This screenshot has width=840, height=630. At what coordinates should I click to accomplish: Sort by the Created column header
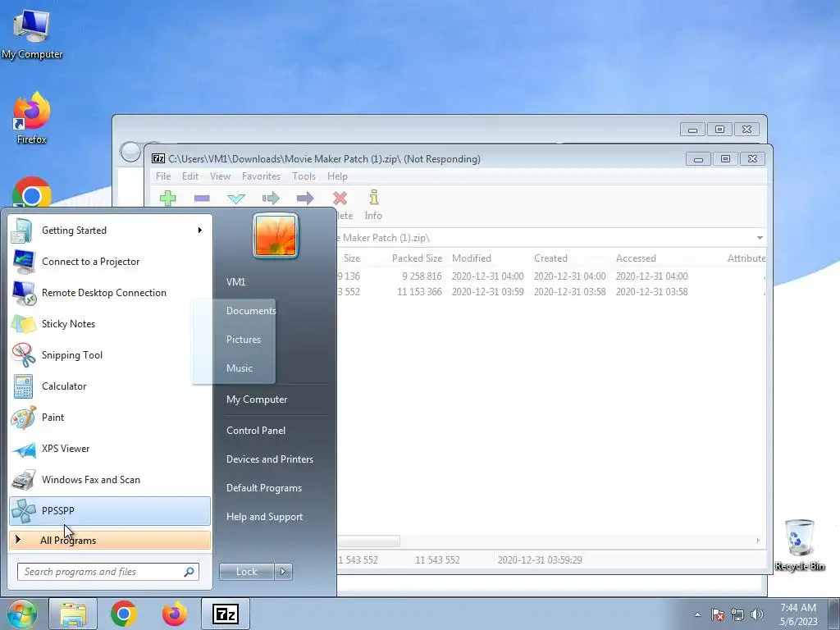(x=550, y=258)
